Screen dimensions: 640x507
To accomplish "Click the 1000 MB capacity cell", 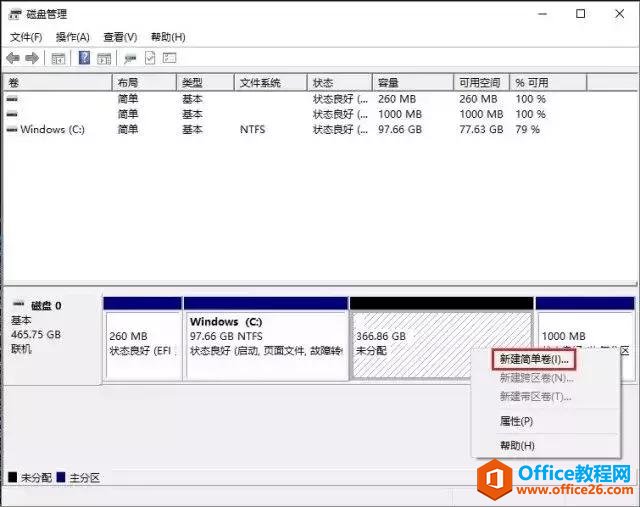I will 400,114.
